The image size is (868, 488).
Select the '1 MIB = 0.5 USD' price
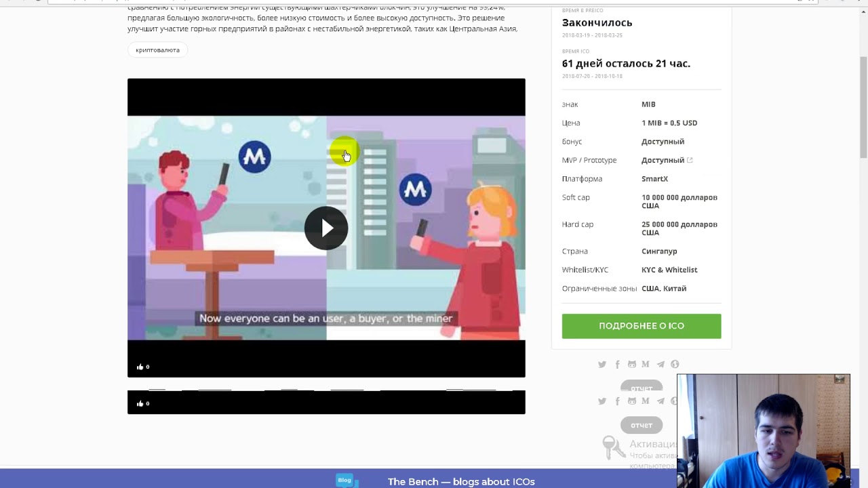tap(669, 123)
